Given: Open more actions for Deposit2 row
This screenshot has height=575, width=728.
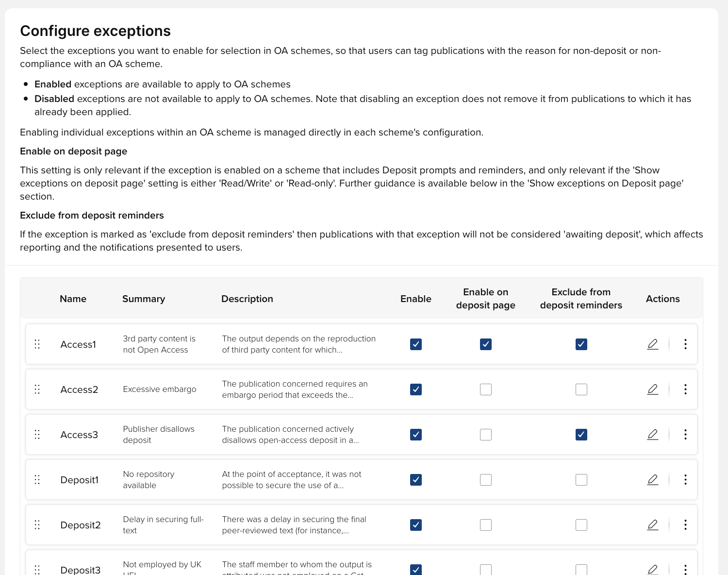Looking at the screenshot, I should (685, 525).
